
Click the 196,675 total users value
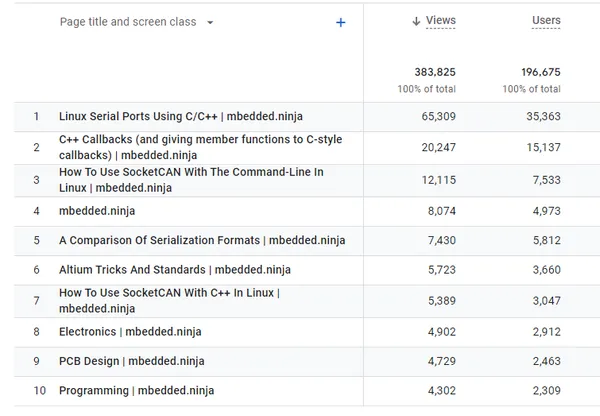[540, 72]
